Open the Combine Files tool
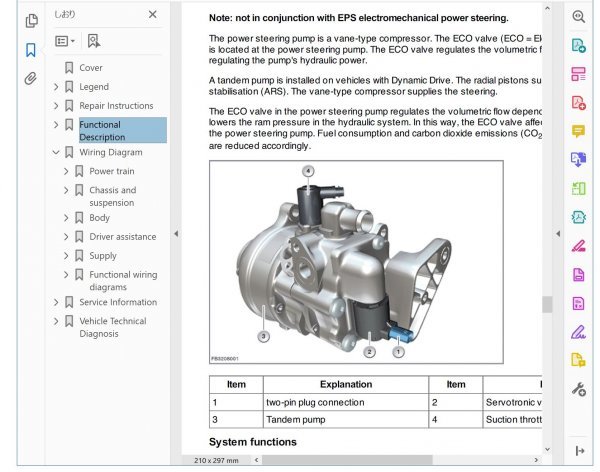Viewport: 600px width, 472px height. coord(579,160)
